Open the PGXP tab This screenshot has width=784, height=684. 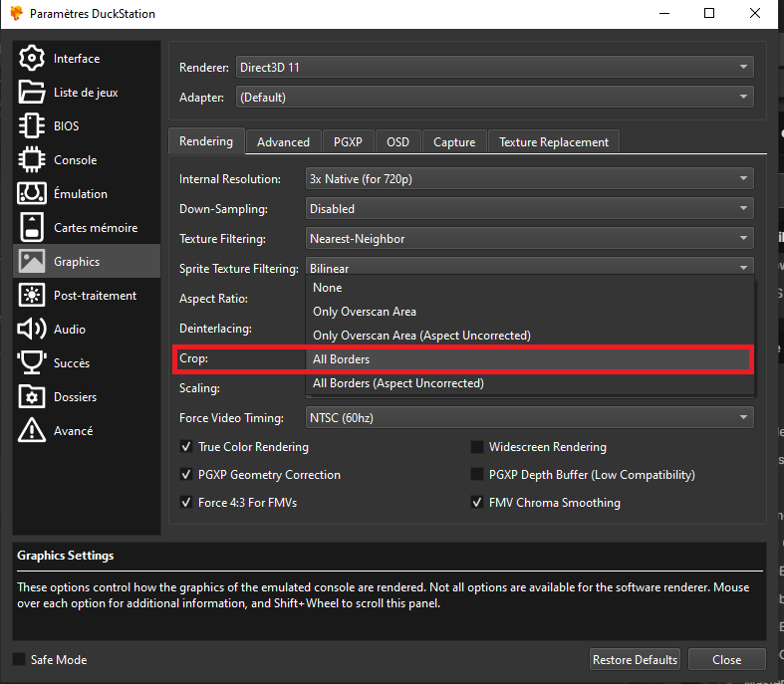tap(348, 142)
